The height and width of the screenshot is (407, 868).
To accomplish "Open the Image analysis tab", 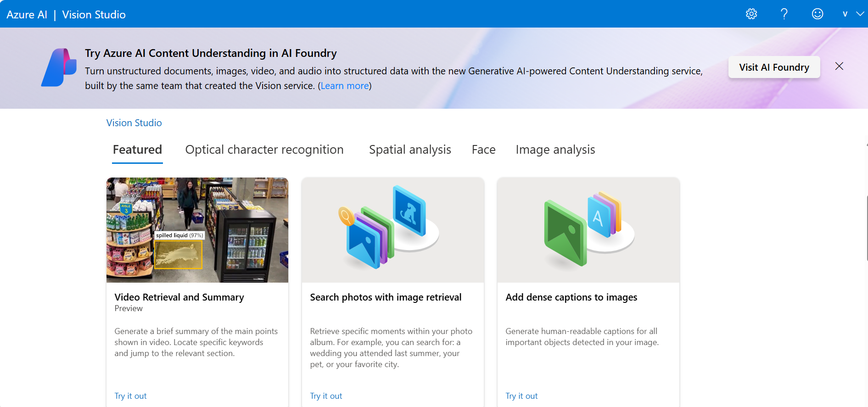I will tap(555, 150).
